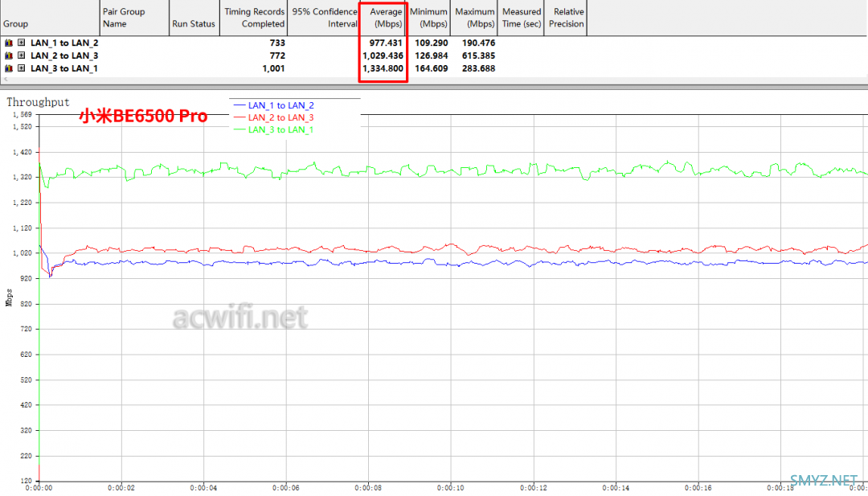Click the Timing Records Completed column header
Viewport: 868px width, 496px height.
[253, 18]
